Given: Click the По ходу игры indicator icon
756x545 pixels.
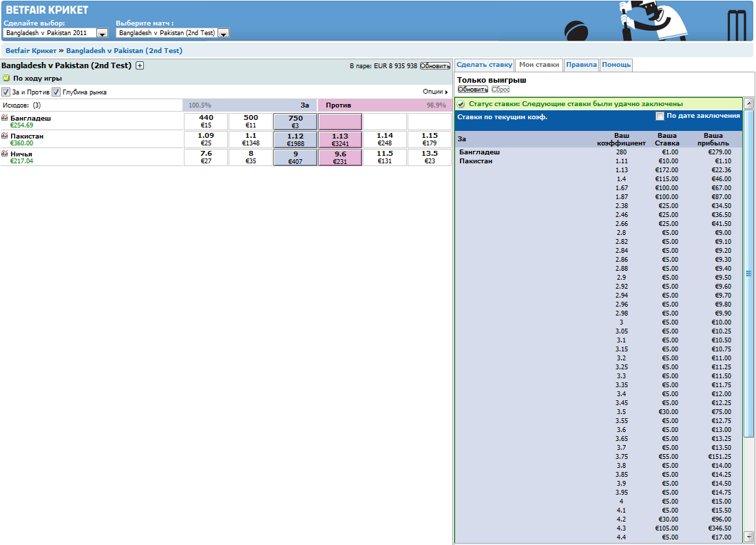Looking at the screenshot, I should coord(6,78).
